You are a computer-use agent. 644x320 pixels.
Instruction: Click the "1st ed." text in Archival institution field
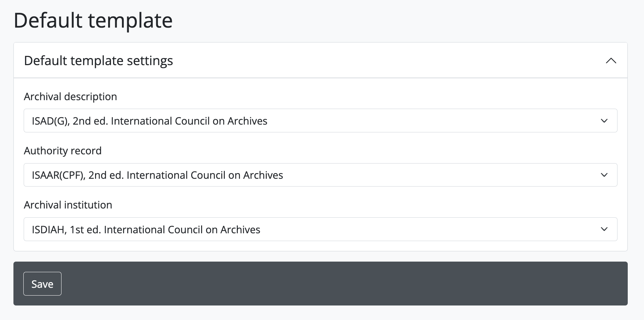click(x=85, y=230)
